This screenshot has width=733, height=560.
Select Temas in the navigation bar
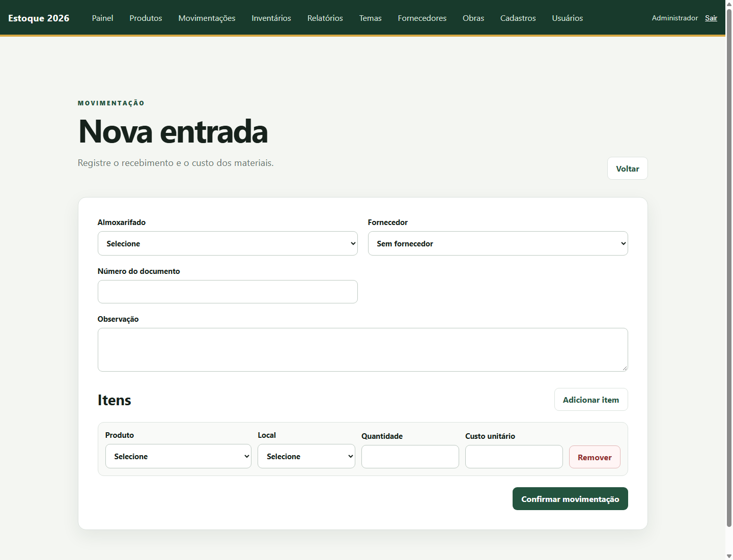click(370, 18)
